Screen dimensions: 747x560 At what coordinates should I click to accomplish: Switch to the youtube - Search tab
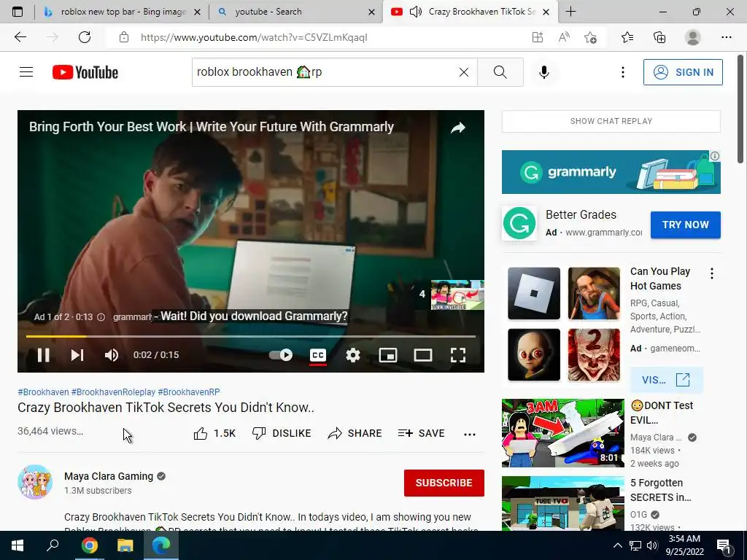295,12
